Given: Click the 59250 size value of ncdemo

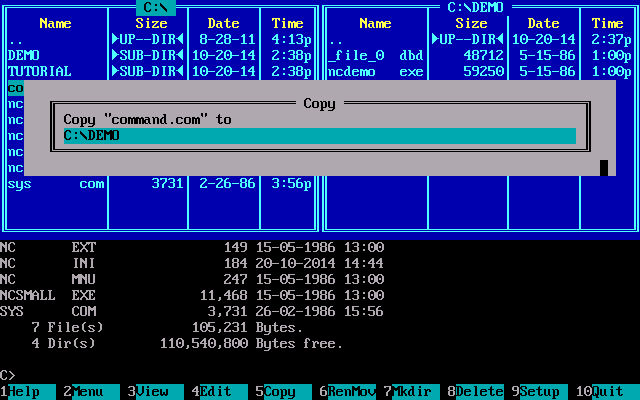Looking at the screenshot, I should pos(484,71).
